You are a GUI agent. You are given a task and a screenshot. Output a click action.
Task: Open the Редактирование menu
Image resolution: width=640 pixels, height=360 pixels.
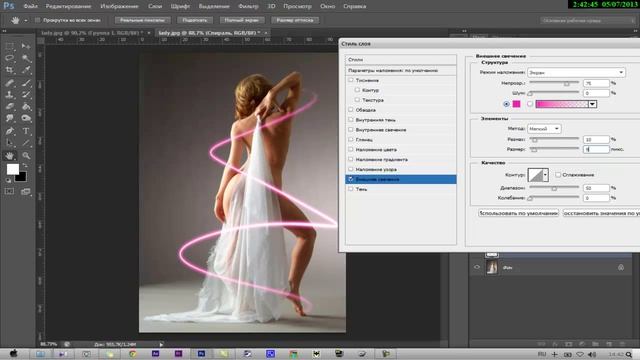point(68,6)
